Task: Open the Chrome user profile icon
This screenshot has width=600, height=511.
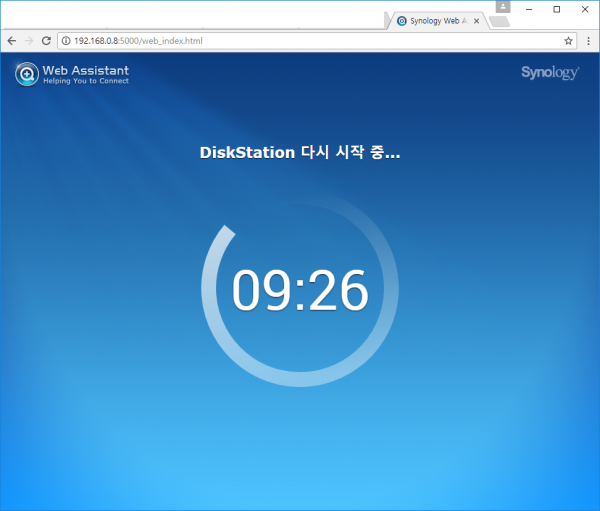Action: (x=502, y=7)
